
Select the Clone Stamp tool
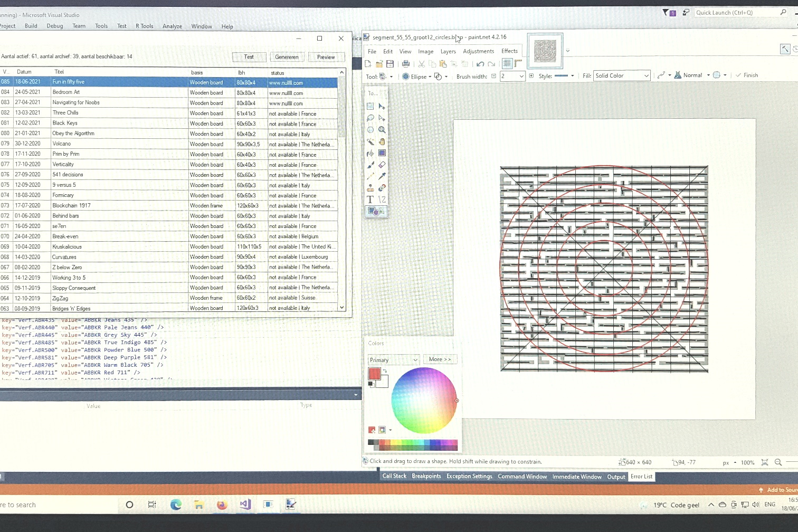click(370, 188)
